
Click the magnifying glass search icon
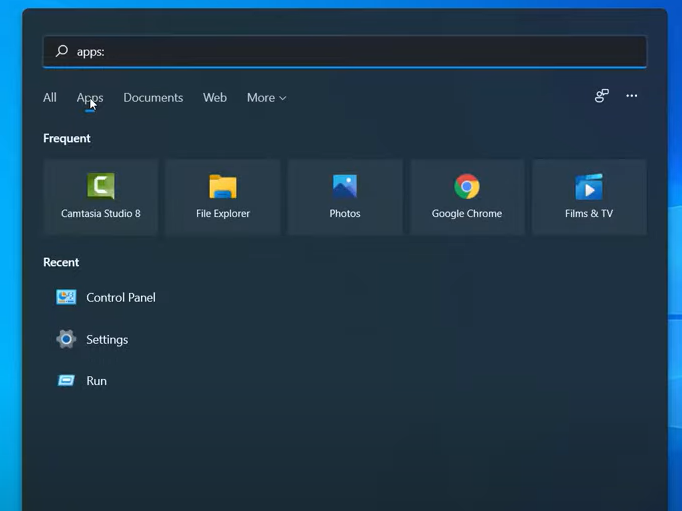(x=61, y=51)
